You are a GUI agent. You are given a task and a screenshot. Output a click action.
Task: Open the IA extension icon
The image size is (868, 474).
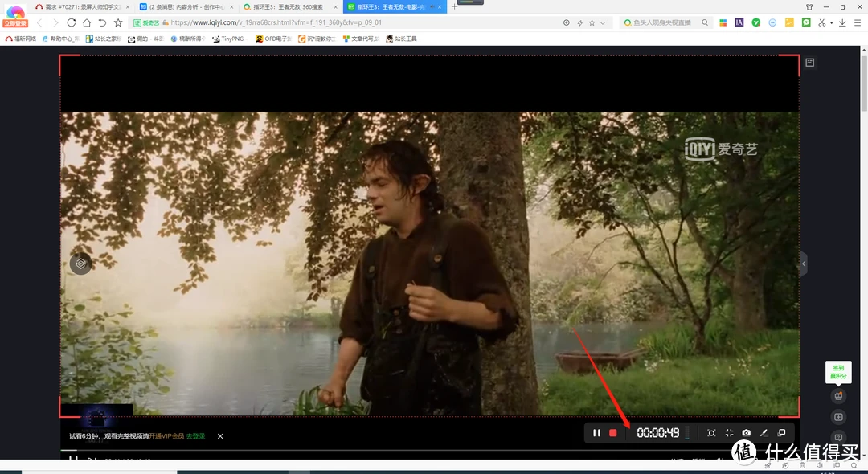(x=739, y=22)
